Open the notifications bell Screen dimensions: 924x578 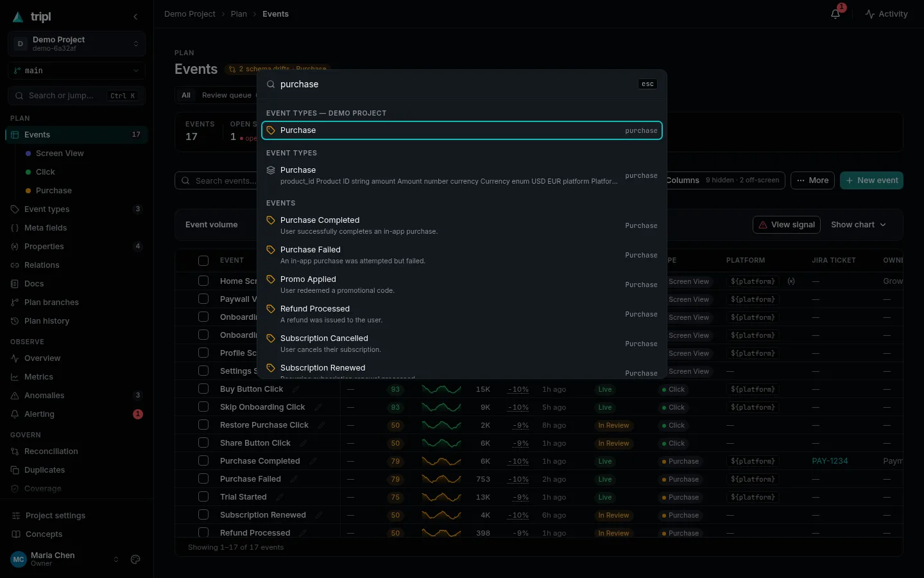point(835,13)
